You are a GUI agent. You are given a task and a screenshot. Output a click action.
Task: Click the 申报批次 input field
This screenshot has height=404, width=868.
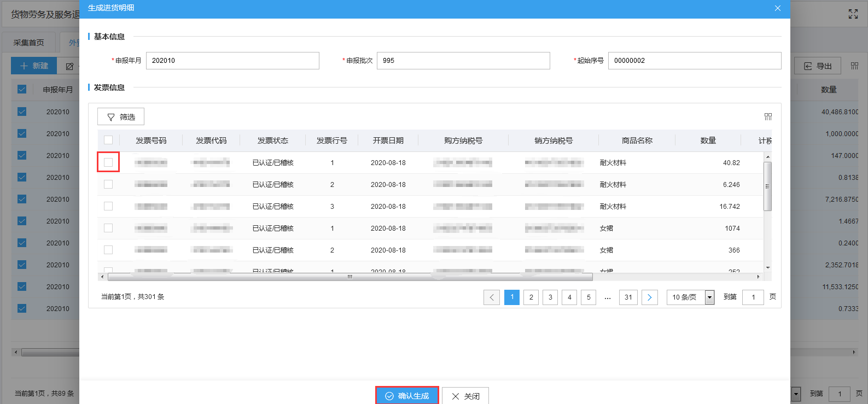(x=463, y=61)
